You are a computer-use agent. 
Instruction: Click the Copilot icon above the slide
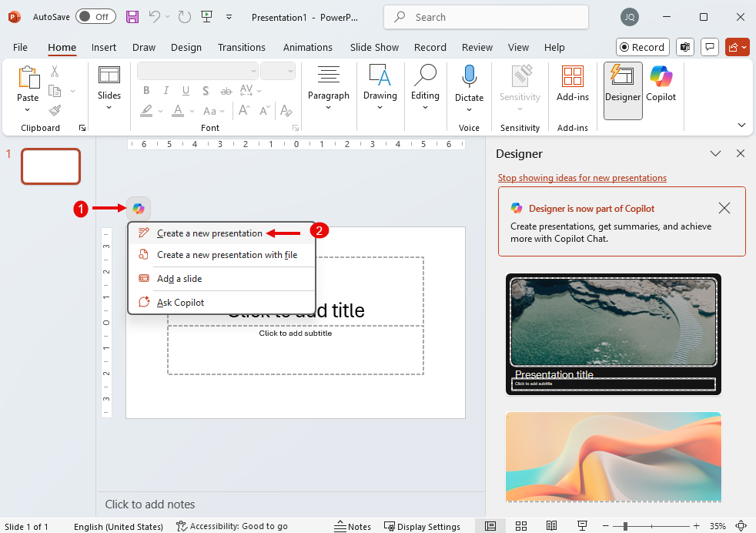tap(139, 209)
